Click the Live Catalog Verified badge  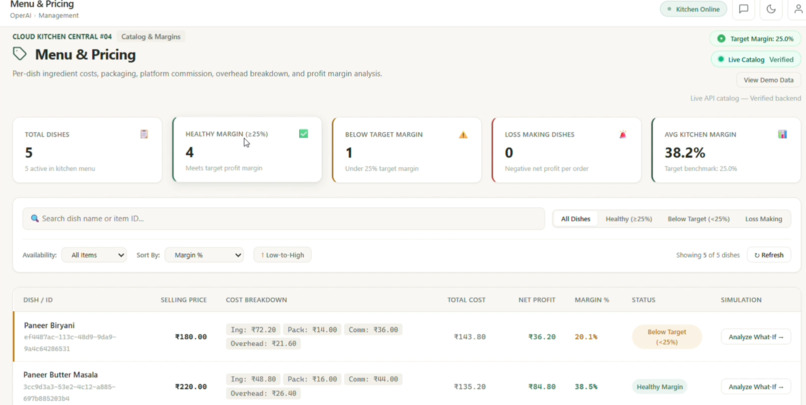[756, 60]
